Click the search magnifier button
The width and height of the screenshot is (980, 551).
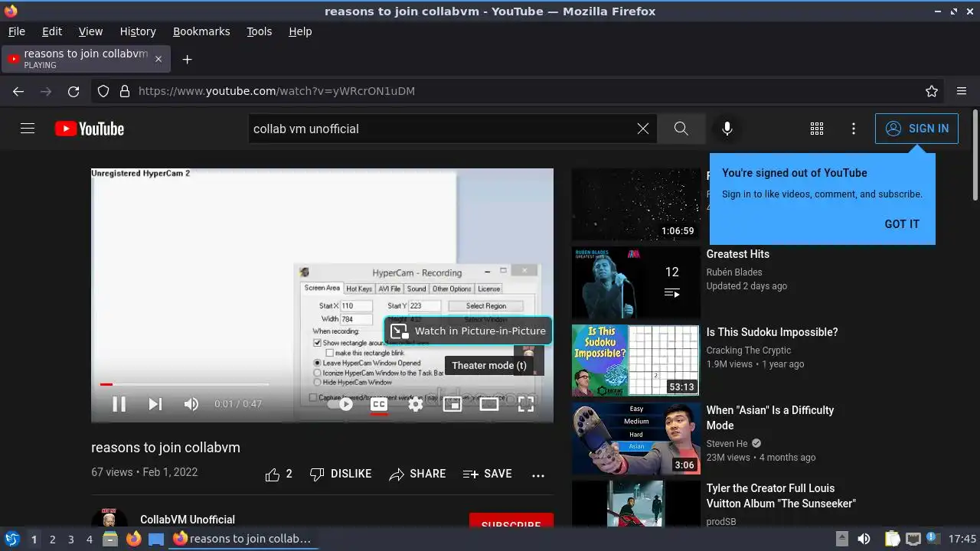pos(681,129)
